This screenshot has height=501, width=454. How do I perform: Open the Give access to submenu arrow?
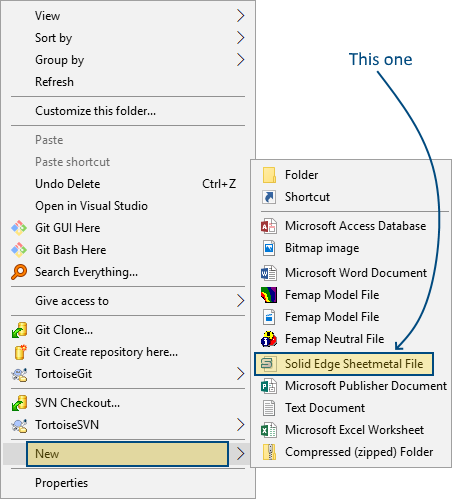click(241, 301)
